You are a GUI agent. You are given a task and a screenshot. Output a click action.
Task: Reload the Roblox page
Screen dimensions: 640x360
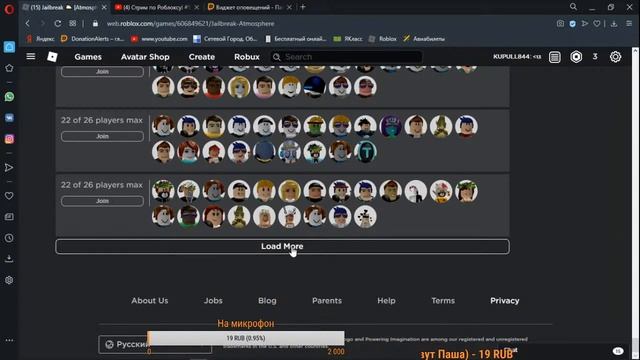click(58, 24)
